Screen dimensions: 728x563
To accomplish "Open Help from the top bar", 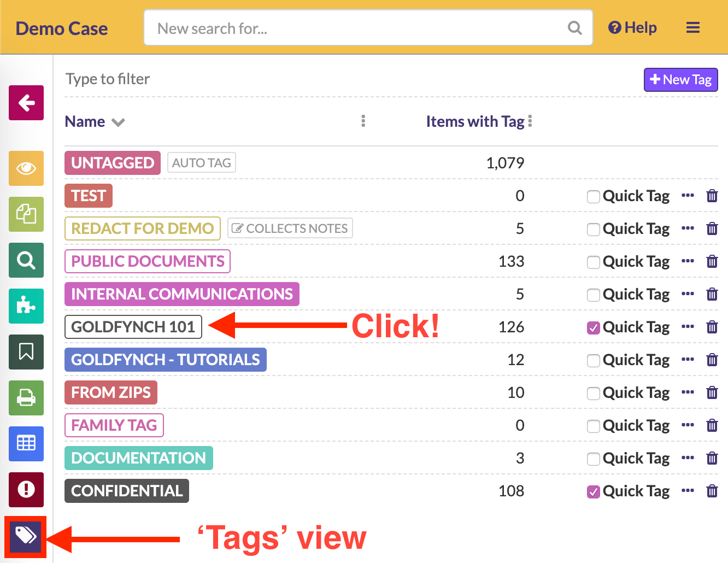I will 632,27.
